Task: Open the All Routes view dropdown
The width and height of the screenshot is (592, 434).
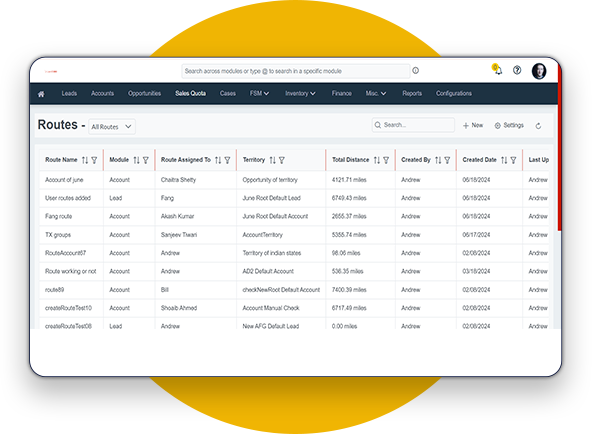Action: pos(112,127)
